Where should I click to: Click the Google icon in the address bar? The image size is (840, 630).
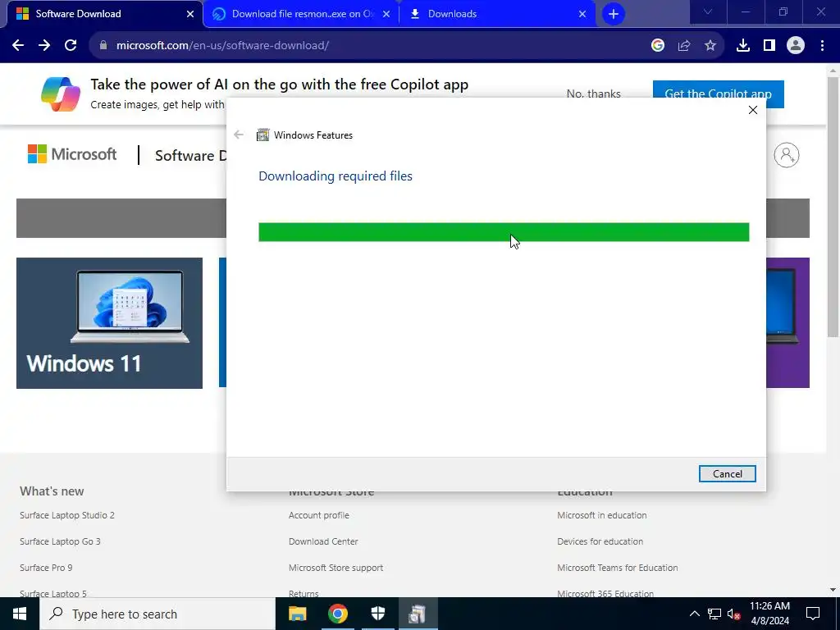[658, 46]
